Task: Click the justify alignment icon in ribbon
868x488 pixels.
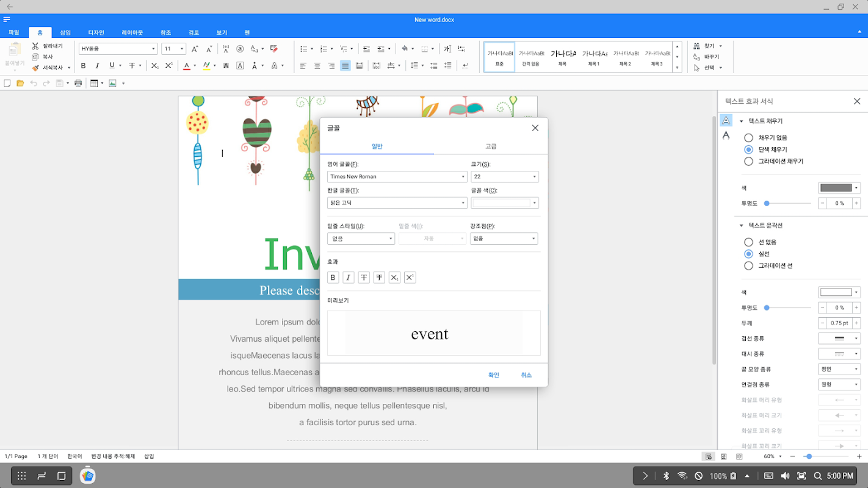Action: point(345,66)
